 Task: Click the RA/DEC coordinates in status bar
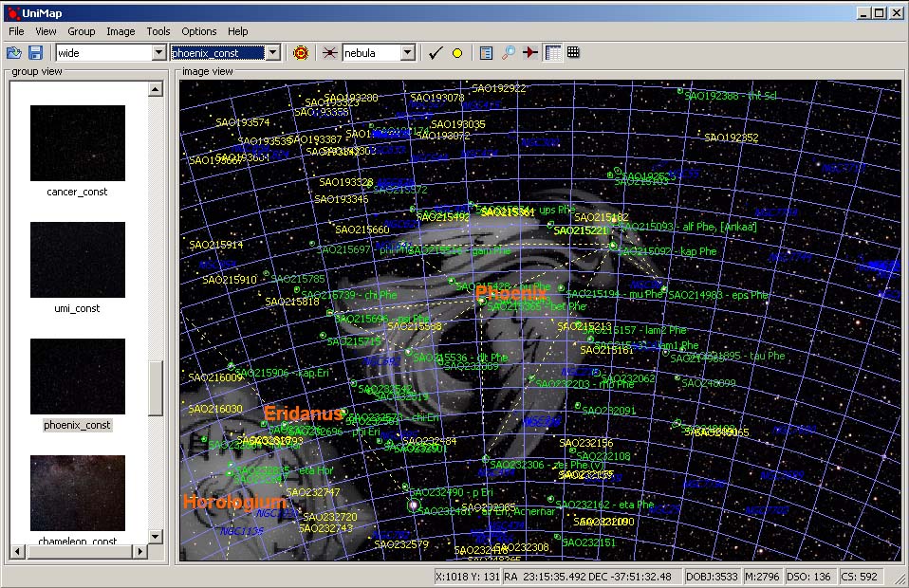click(x=591, y=577)
